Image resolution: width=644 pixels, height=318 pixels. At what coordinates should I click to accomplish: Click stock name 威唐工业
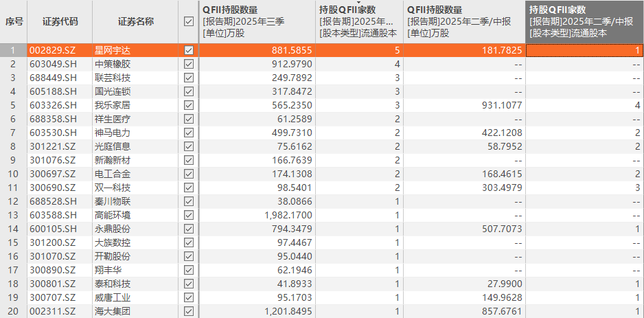click(113, 297)
